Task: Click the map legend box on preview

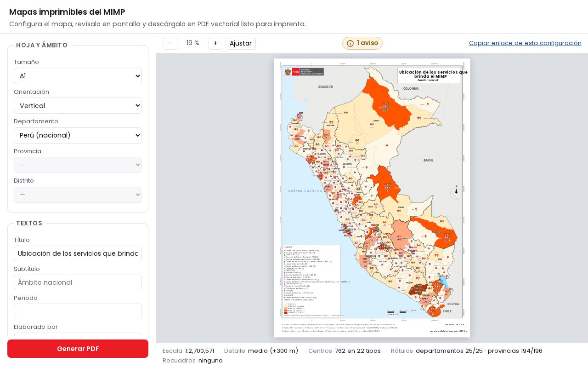Action: click(x=311, y=281)
